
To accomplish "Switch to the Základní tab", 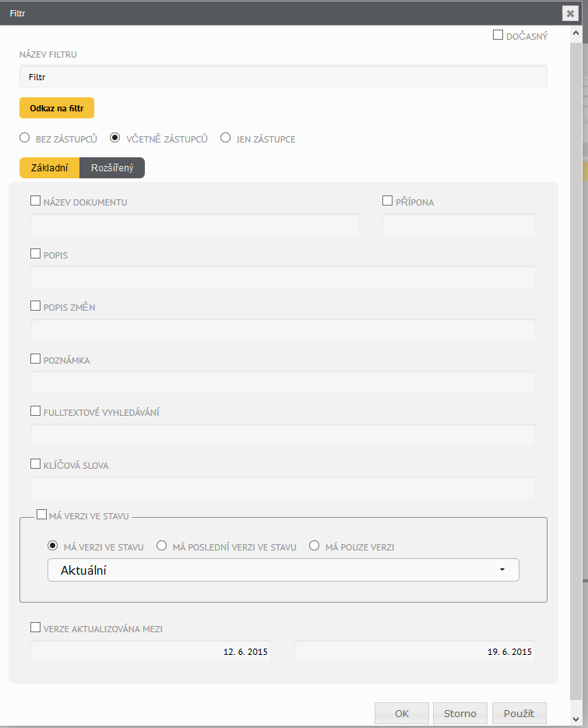I will 49,167.
